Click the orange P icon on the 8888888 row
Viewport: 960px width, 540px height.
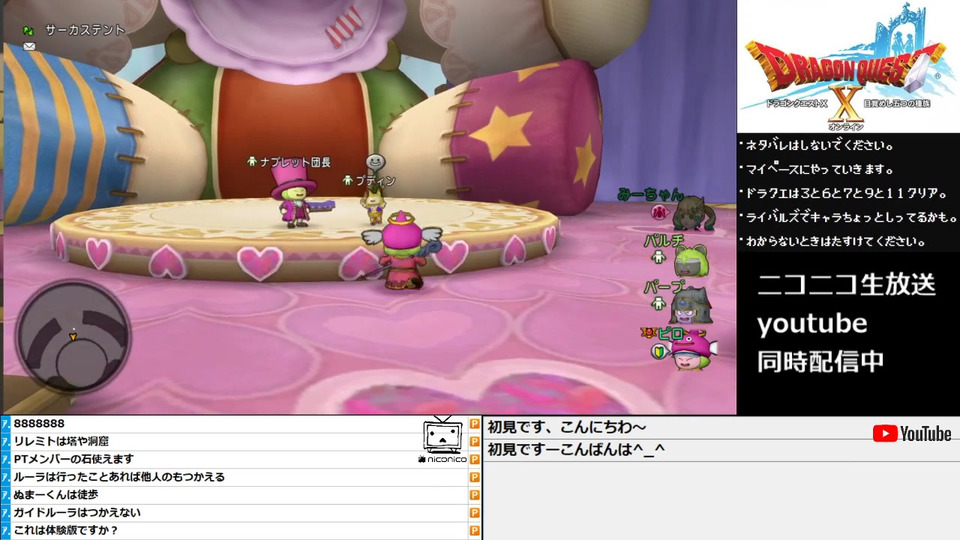[x=474, y=424]
